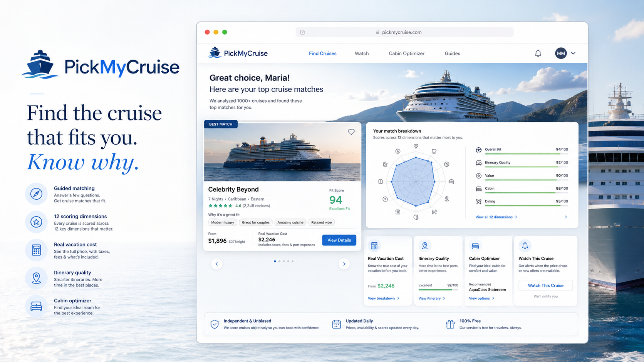The height and width of the screenshot is (362, 644).
Task: Open View all 12 dimensions link
Action: point(496,217)
